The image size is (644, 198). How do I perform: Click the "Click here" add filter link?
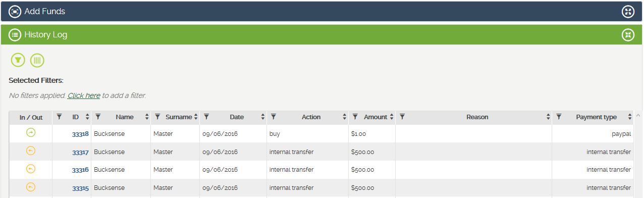tap(84, 95)
